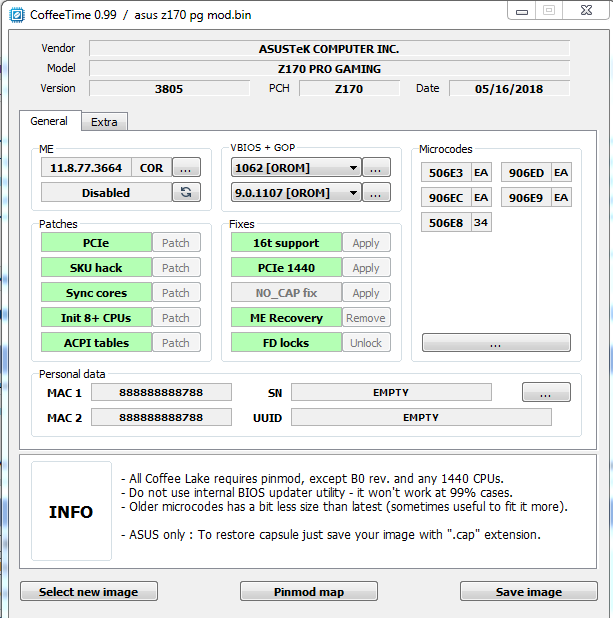Click the FD locks status label
613x618 pixels.
pyautogui.click(x=286, y=343)
